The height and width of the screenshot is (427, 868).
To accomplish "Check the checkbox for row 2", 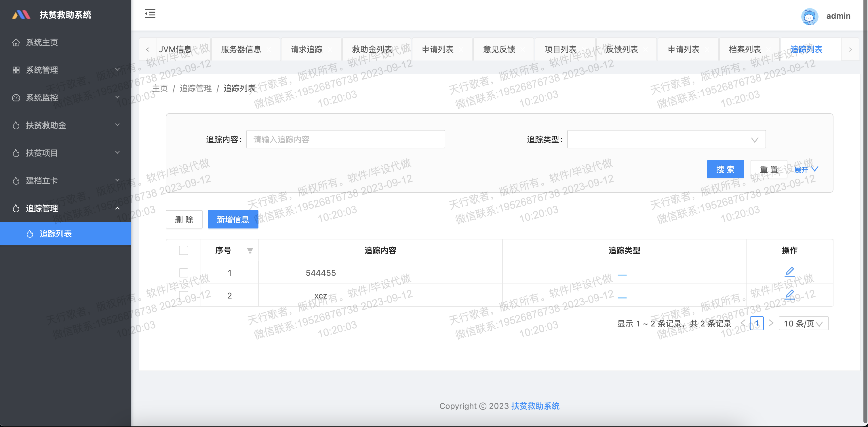I will [x=183, y=296].
